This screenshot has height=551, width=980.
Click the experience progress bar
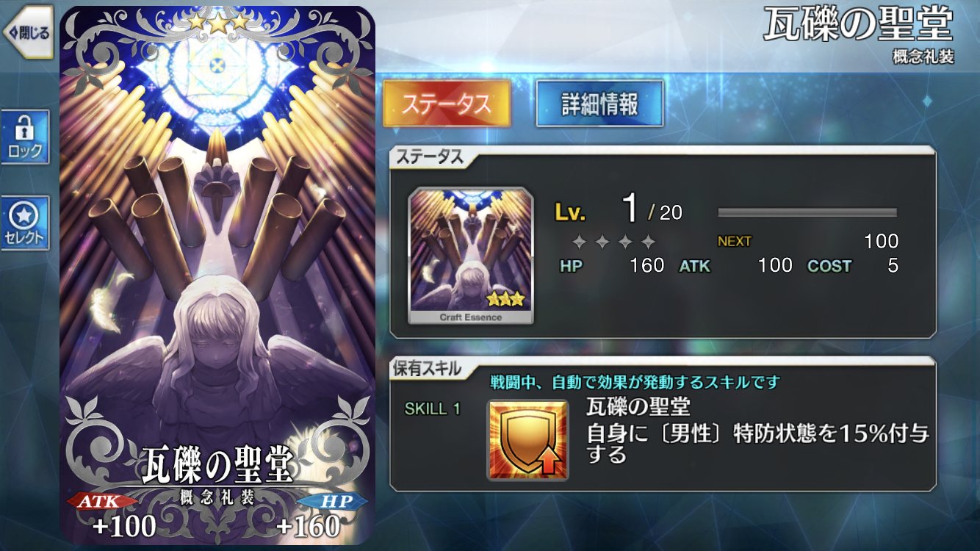[807, 213]
